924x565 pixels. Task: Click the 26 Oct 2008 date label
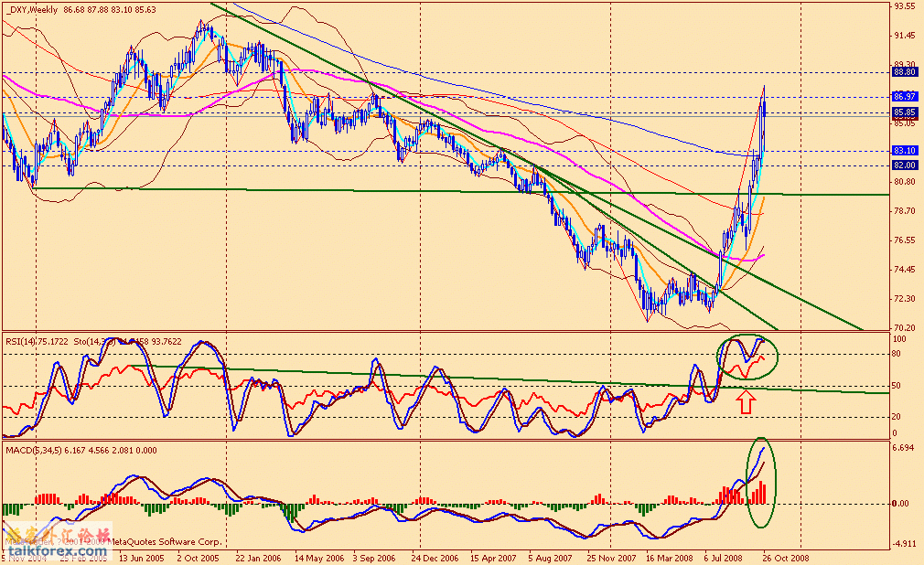(x=786, y=558)
